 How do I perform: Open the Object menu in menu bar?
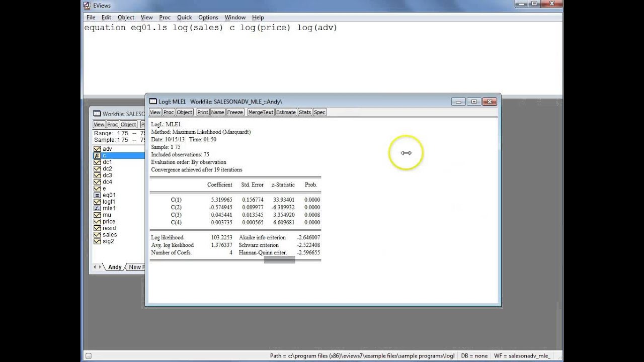(126, 18)
